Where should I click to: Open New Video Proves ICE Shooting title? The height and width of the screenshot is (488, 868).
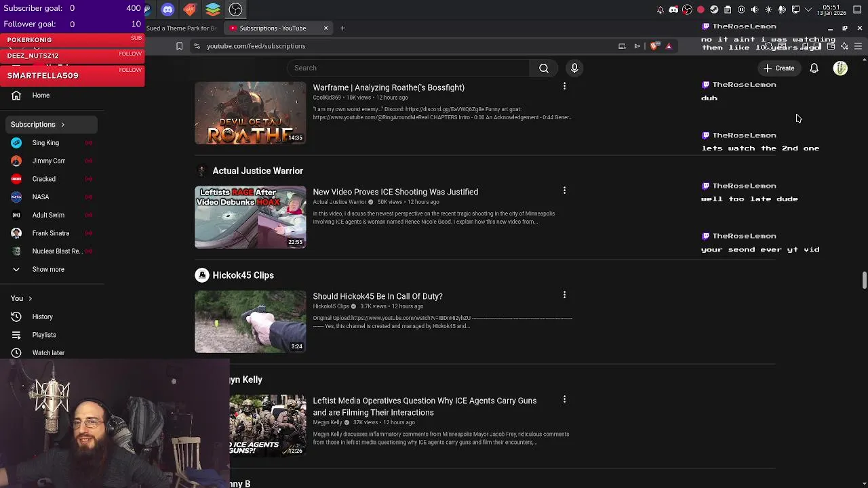395,192
